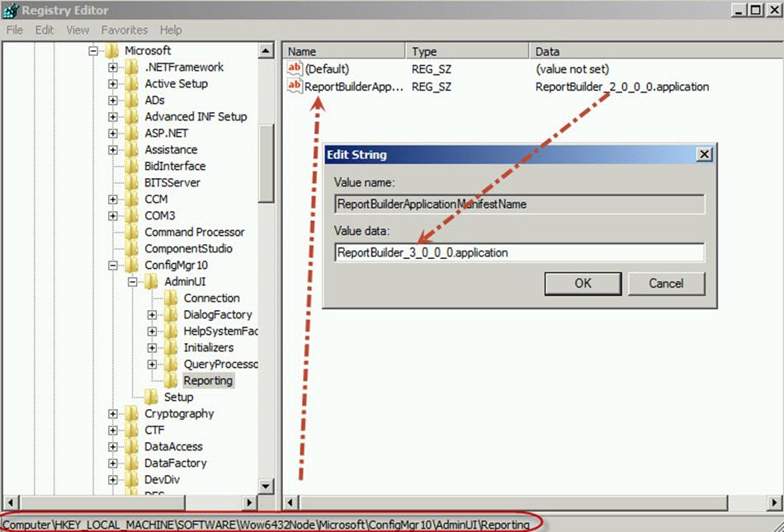Open the File menu
Viewport: 784px width, 532px height.
15,30
